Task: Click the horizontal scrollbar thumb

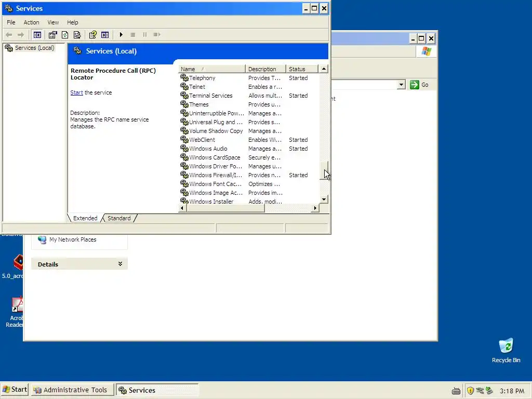Action: pos(225,208)
